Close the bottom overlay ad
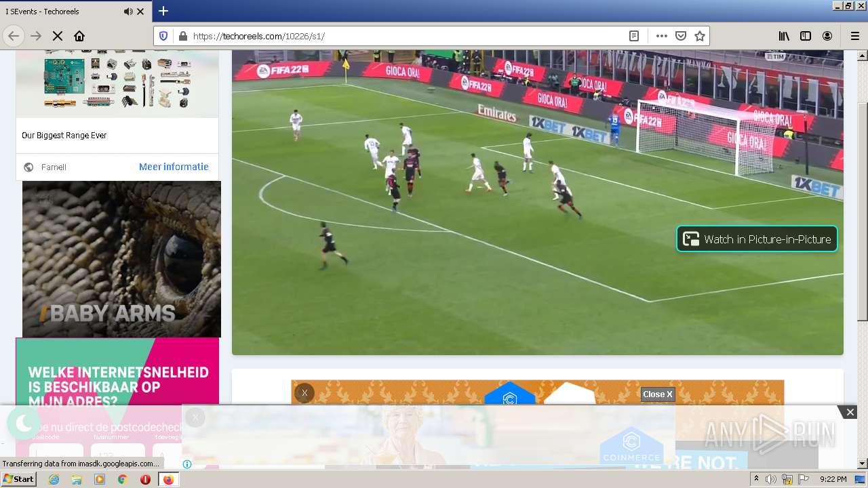This screenshot has width=868, height=488. pos(850,412)
